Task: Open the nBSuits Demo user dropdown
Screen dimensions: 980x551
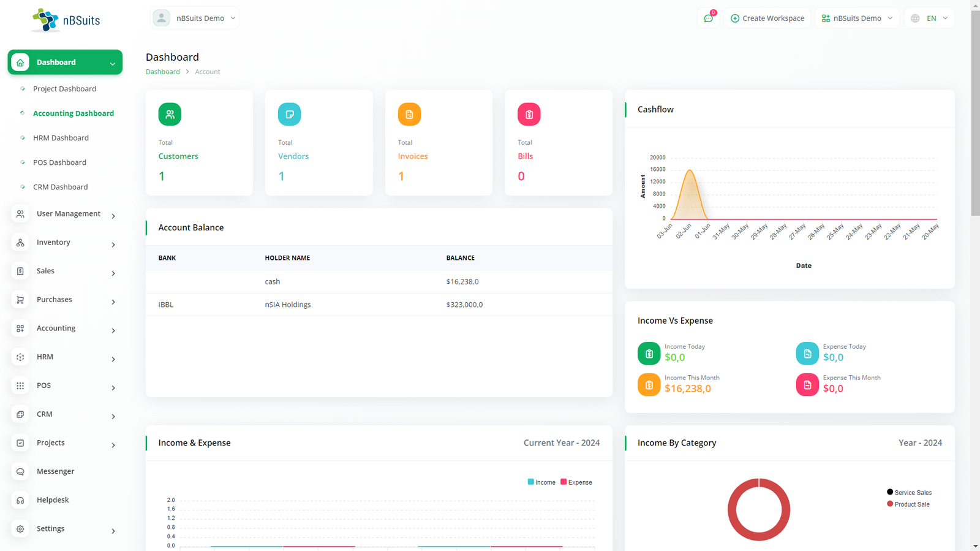Action: (195, 18)
